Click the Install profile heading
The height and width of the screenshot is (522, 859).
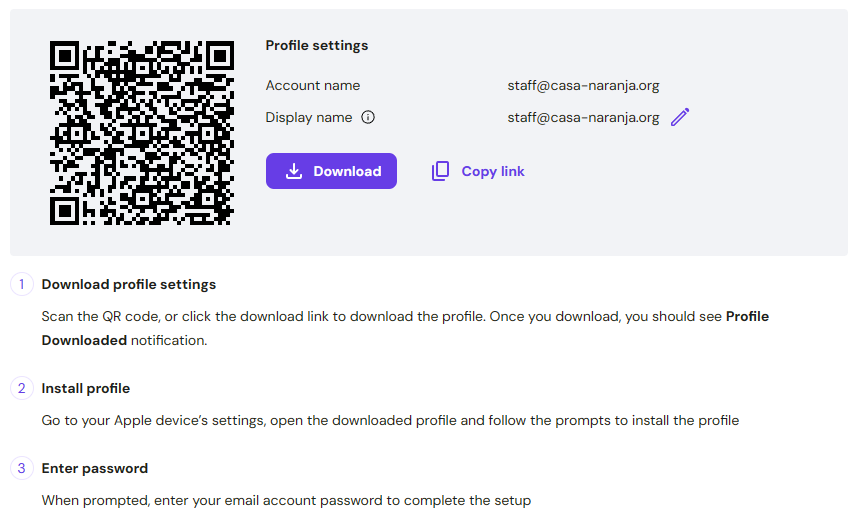click(86, 388)
